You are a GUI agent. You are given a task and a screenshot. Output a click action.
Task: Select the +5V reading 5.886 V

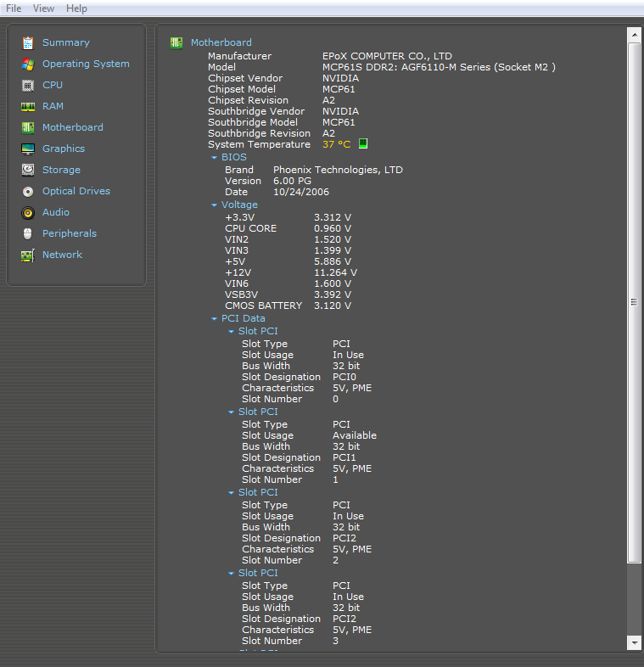pyautogui.click(x=333, y=261)
